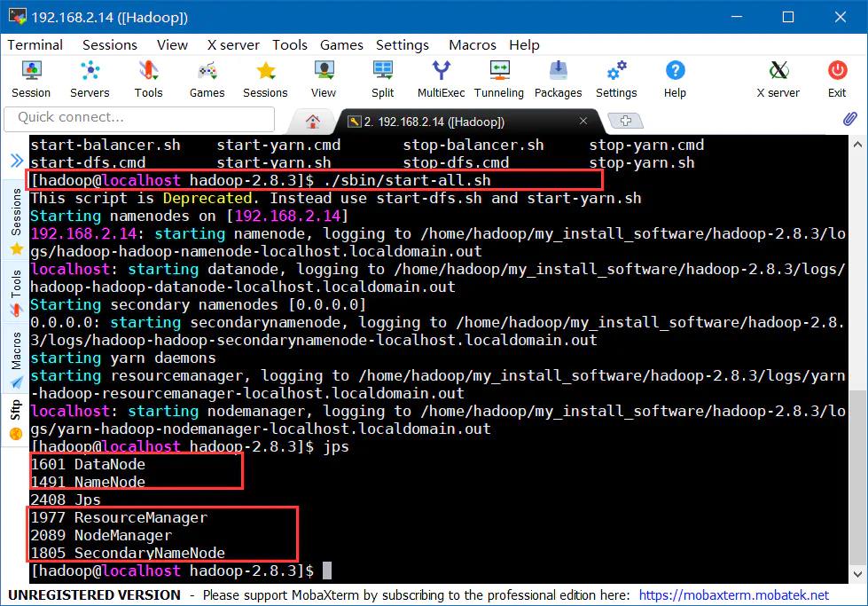Start the X server icon

tap(778, 79)
